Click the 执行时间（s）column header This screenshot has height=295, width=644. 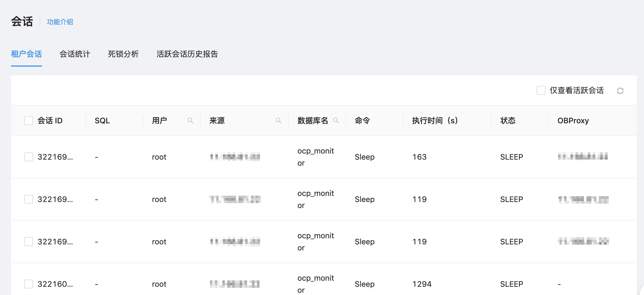tap(435, 121)
